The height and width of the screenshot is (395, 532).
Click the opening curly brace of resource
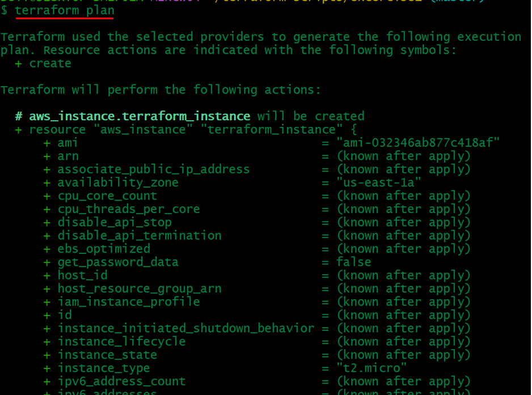pyautogui.click(x=354, y=130)
